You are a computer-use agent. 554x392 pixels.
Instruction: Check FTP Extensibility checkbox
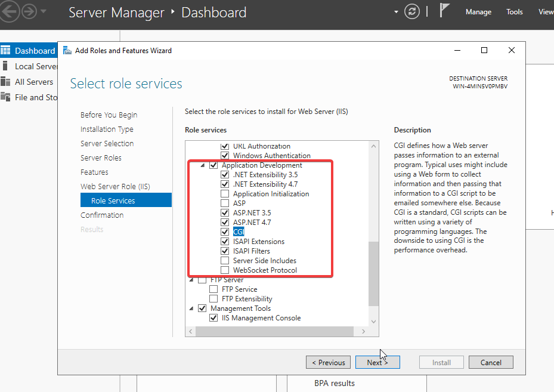(x=213, y=299)
